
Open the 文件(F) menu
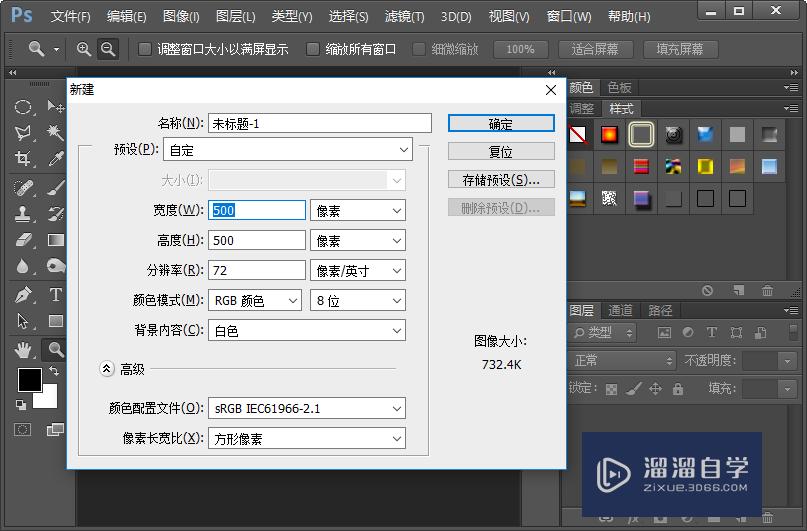click(71, 16)
